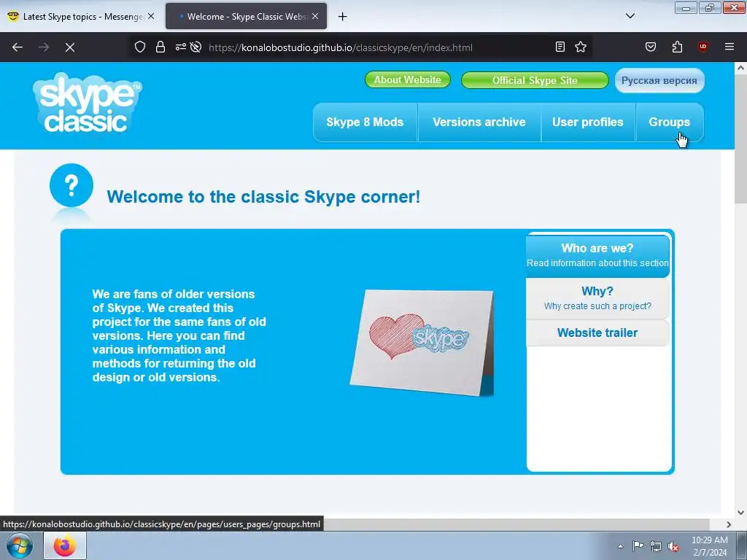Screen dimensions: 747x560
Task: Close the Latest Skype topics tab
Action: coord(151,16)
